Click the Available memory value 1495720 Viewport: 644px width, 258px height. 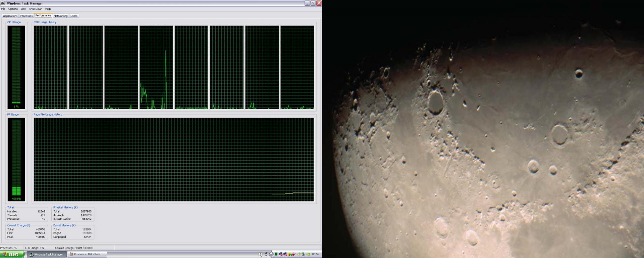(x=86, y=215)
